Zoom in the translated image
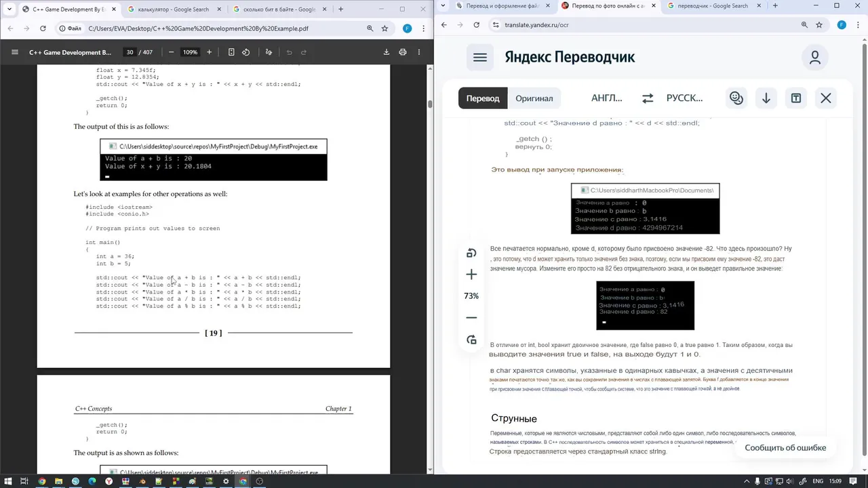Viewport: 868px width, 488px height. 471,274
